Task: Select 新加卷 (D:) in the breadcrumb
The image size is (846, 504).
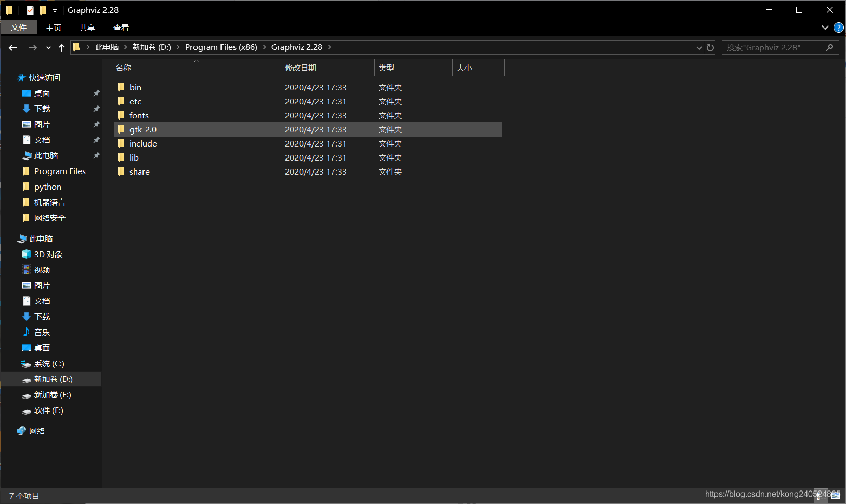Action: click(151, 47)
